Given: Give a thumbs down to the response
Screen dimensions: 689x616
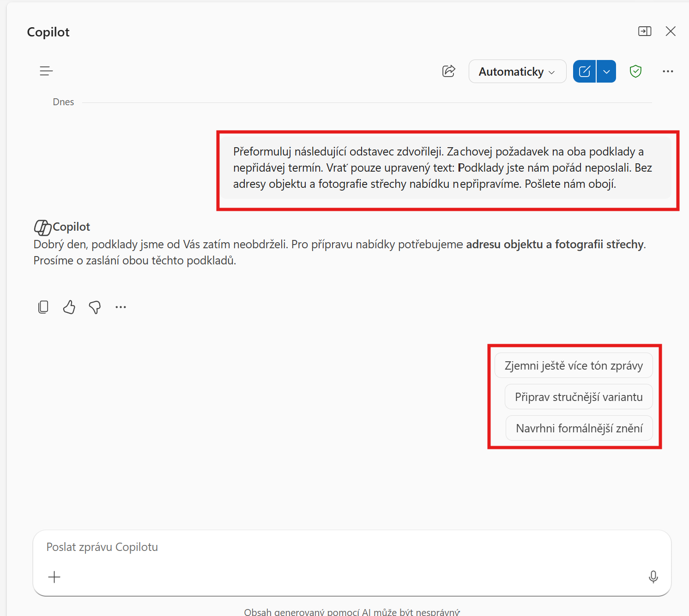Looking at the screenshot, I should coord(95,307).
